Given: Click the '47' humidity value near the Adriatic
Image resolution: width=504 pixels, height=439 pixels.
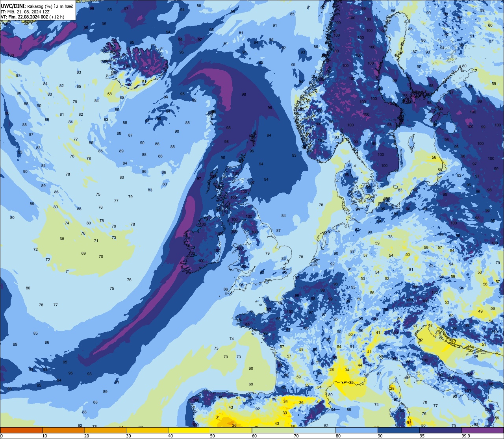Looking at the screenshot, I should click(x=430, y=326).
